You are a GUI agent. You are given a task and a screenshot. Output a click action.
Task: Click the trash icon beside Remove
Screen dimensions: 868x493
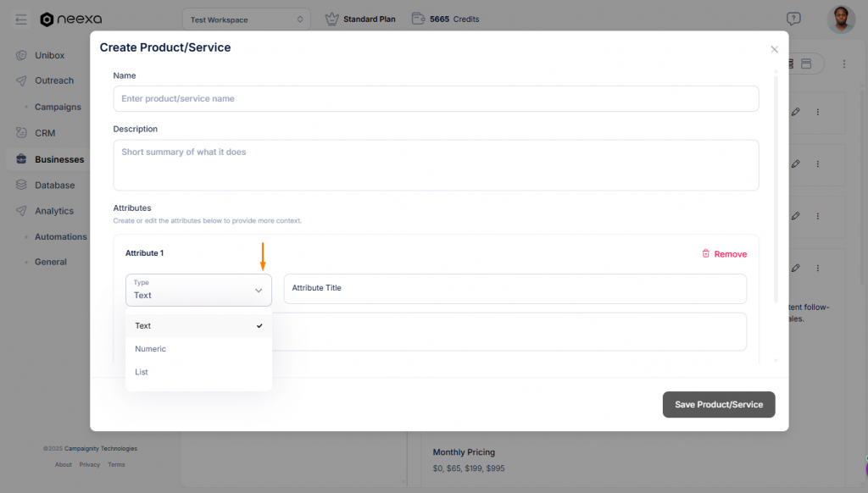(705, 253)
